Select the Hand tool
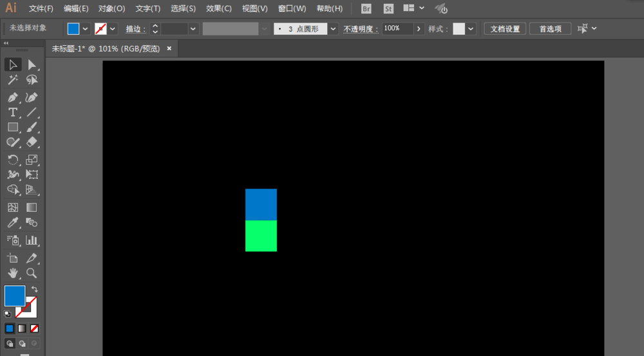This screenshot has height=356, width=644. click(x=13, y=273)
